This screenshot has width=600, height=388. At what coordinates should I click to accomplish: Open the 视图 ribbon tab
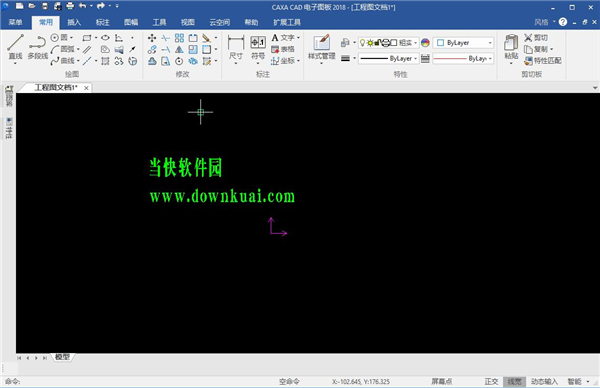(x=188, y=22)
